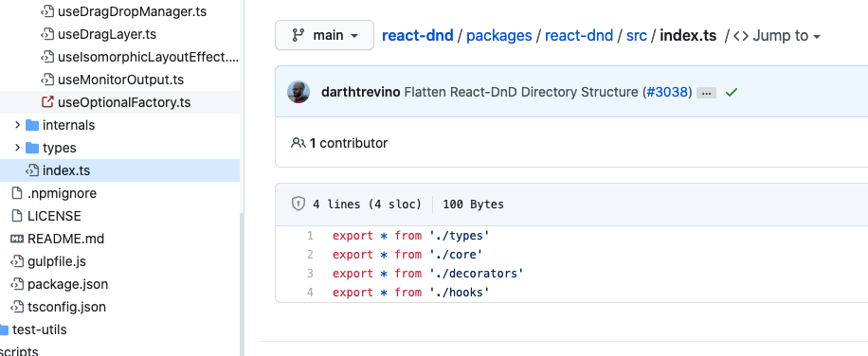The height and width of the screenshot is (356, 868).
Task: Open the internals folder
Action: [x=68, y=125]
